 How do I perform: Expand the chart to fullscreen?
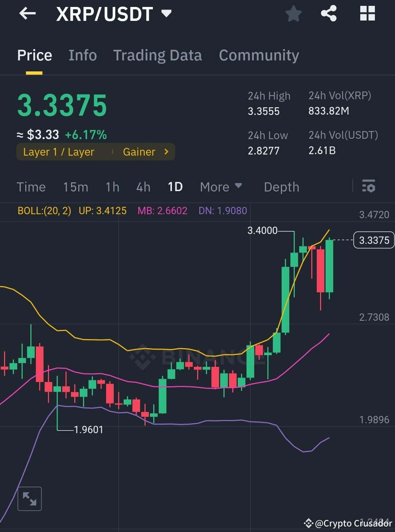tap(30, 498)
